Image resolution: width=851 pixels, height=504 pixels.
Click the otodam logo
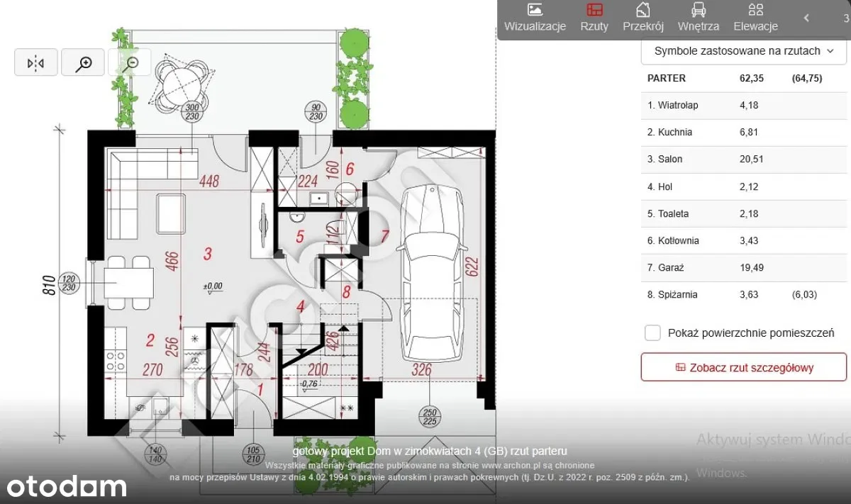pos(67,486)
